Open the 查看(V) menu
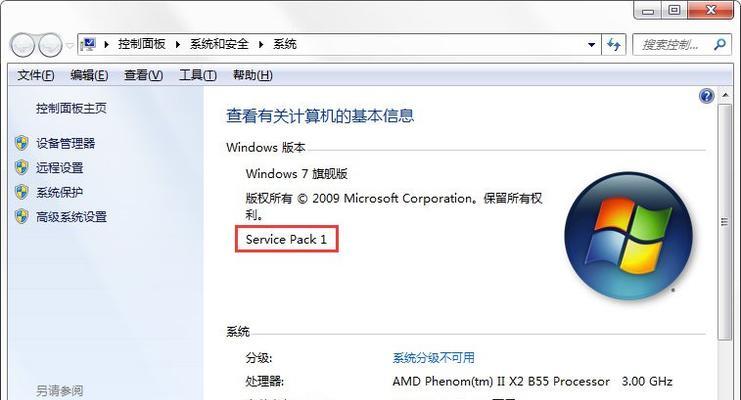 point(143,75)
